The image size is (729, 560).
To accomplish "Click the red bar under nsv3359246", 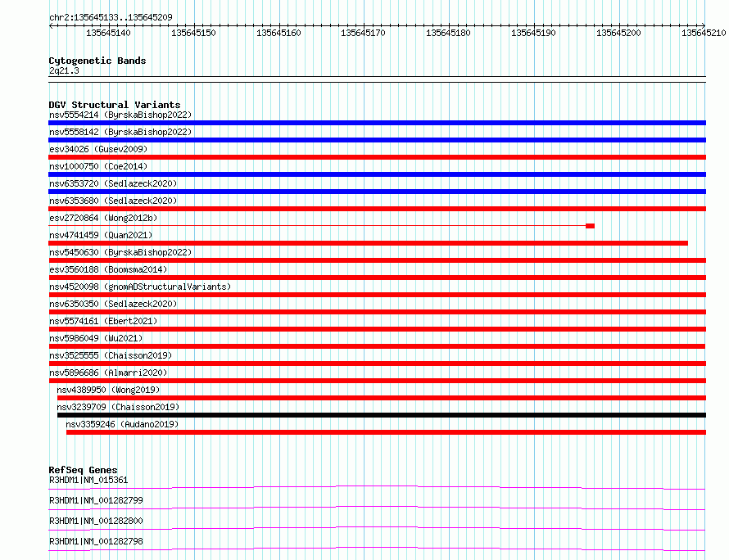I will 387,432.
